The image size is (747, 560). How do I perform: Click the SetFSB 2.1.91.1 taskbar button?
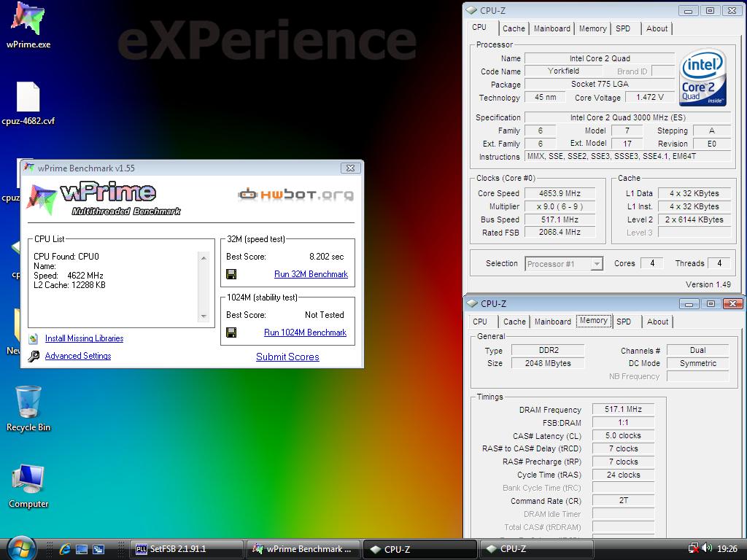pos(186,549)
